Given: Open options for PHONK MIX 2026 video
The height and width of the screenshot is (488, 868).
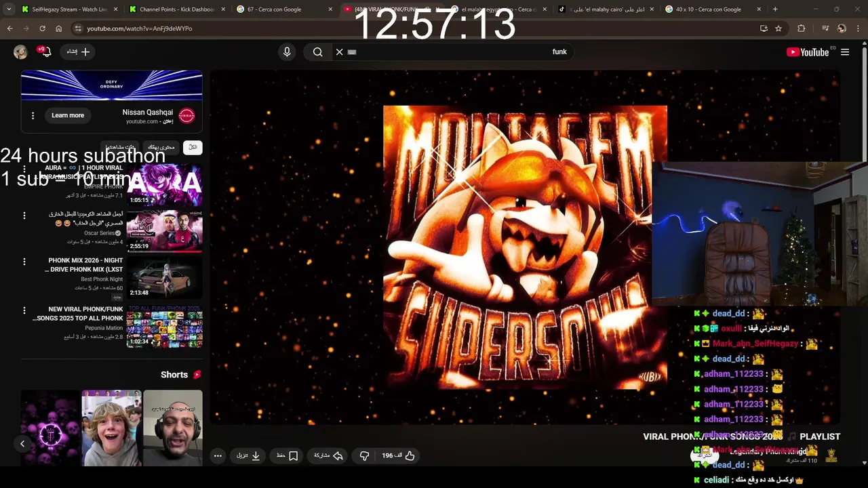Looking at the screenshot, I should (x=24, y=262).
